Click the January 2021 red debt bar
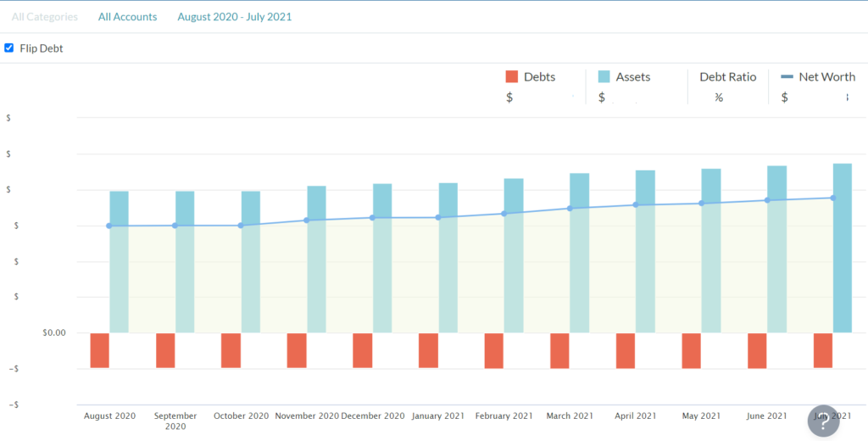The height and width of the screenshot is (441, 868). [x=428, y=350]
